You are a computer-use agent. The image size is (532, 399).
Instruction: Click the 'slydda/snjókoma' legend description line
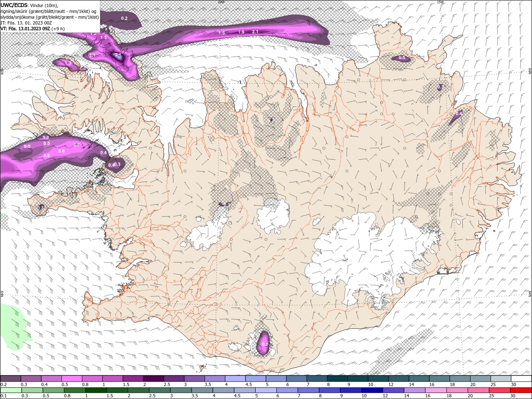pos(50,17)
